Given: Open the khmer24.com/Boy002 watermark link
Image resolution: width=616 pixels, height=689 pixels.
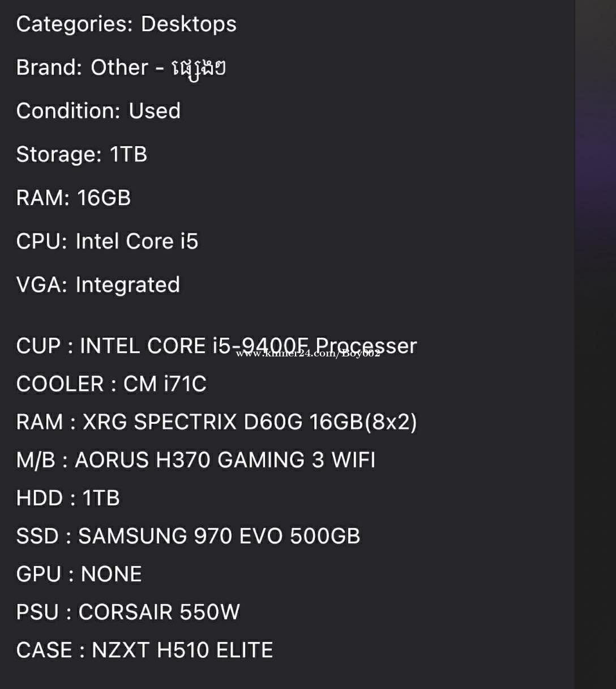Looking at the screenshot, I should (307, 354).
